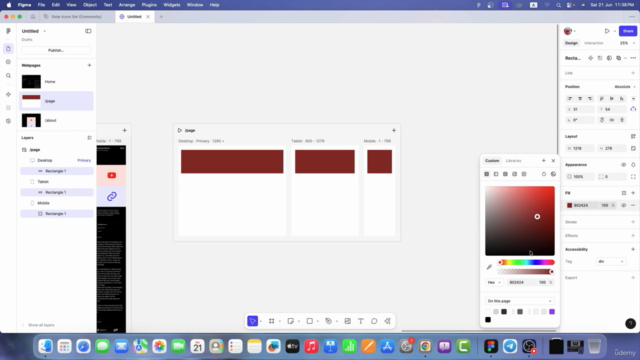Open the Arrange menu
The width and height of the screenshot is (640, 360).
[x=127, y=5]
